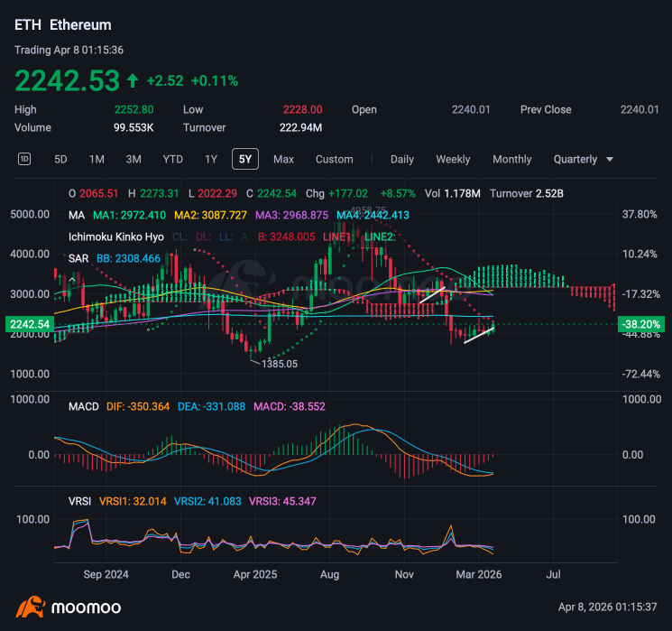672x631 pixels.
Task: Select the 5Y range
Action: pyautogui.click(x=245, y=159)
